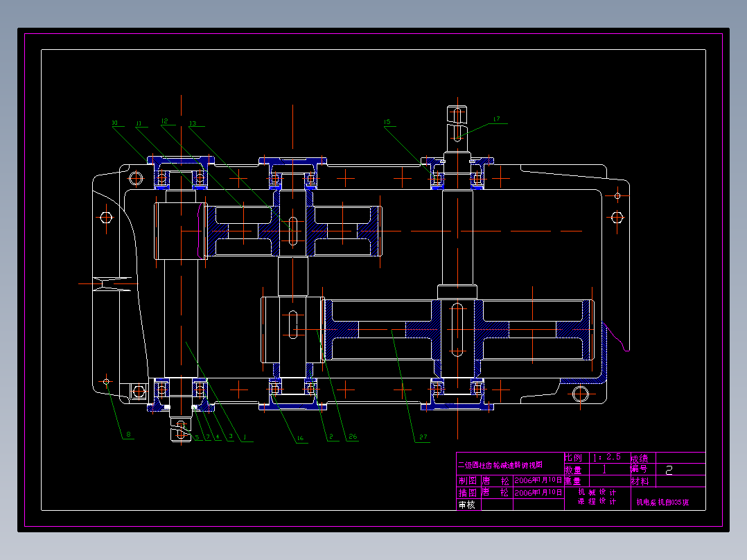Select the date in the 描图 row

click(x=538, y=493)
